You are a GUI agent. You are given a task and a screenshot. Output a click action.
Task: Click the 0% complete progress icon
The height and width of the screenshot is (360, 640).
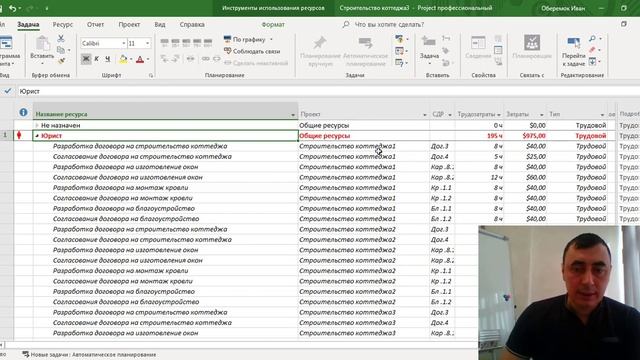tap(164, 42)
